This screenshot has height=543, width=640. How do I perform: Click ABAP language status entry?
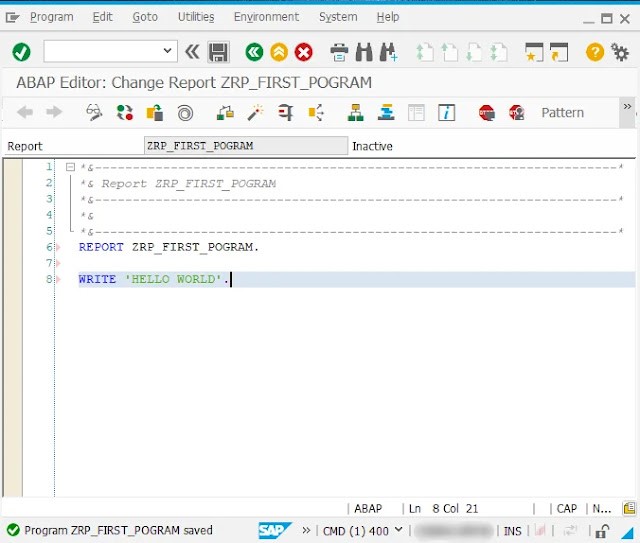368,509
